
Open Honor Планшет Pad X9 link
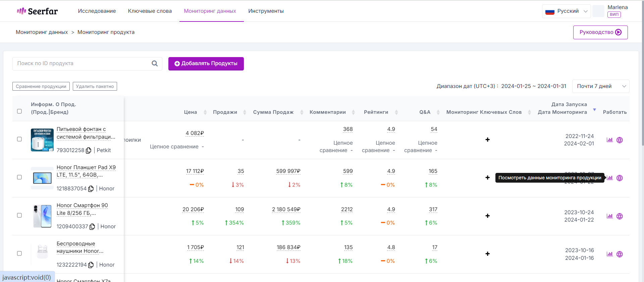pyautogui.click(x=86, y=171)
